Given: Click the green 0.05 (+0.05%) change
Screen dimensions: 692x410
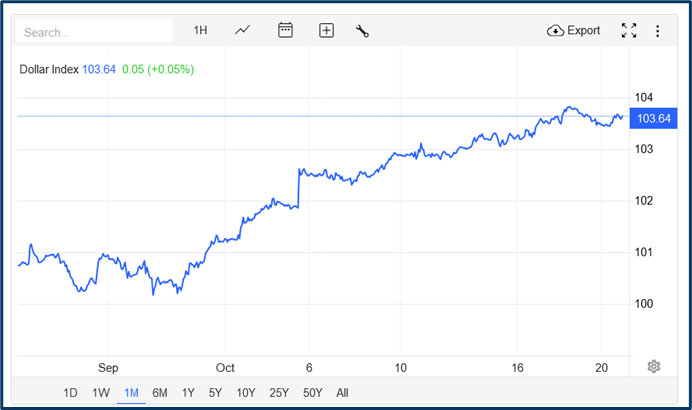Looking at the screenshot, I should pos(158,69).
